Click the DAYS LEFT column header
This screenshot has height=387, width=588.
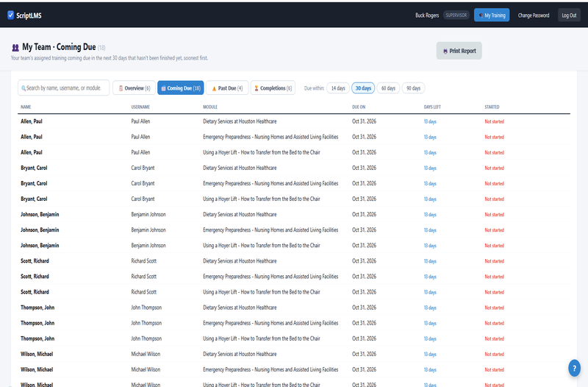(432, 107)
